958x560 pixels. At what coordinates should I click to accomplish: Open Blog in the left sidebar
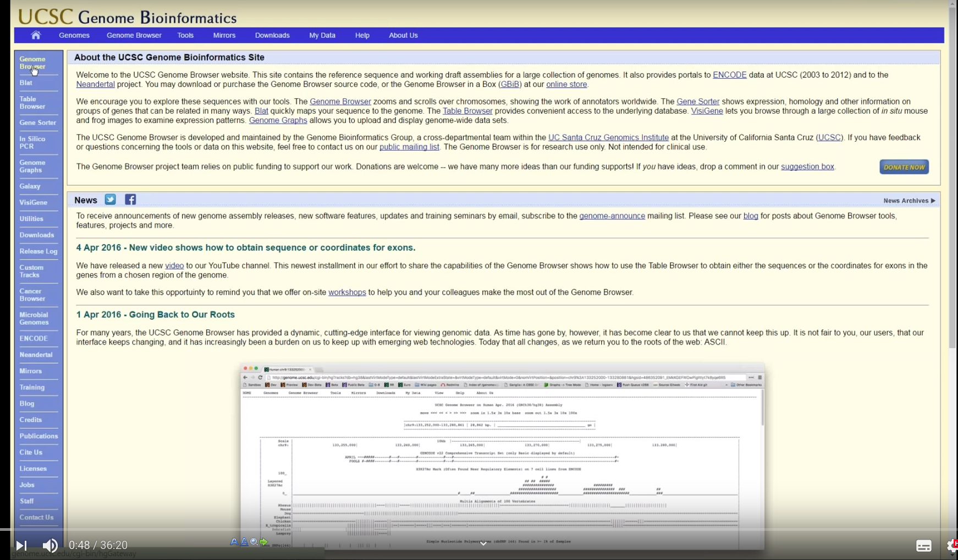coord(27,403)
